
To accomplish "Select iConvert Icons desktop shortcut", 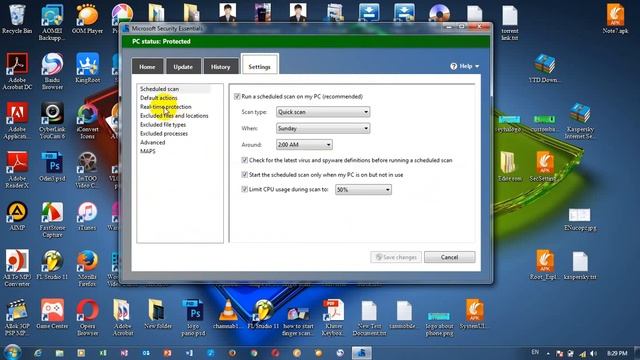I will (x=87, y=121).
